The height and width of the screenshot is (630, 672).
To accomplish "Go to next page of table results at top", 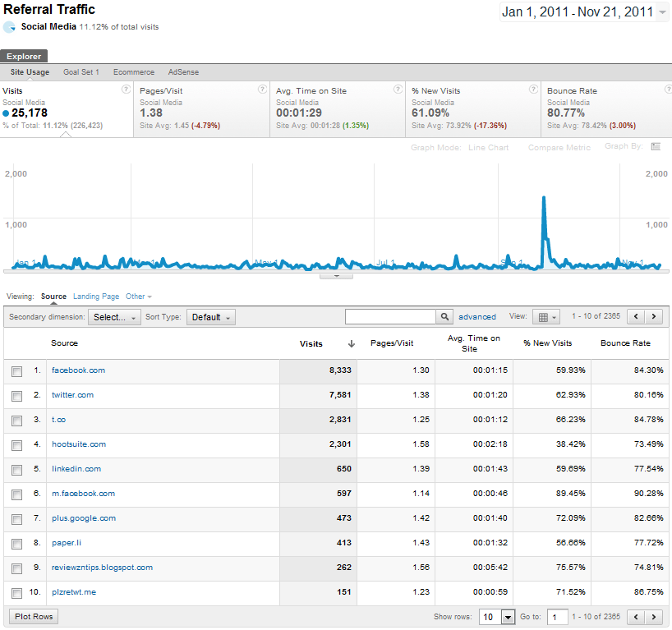I will tap(654, 317).
